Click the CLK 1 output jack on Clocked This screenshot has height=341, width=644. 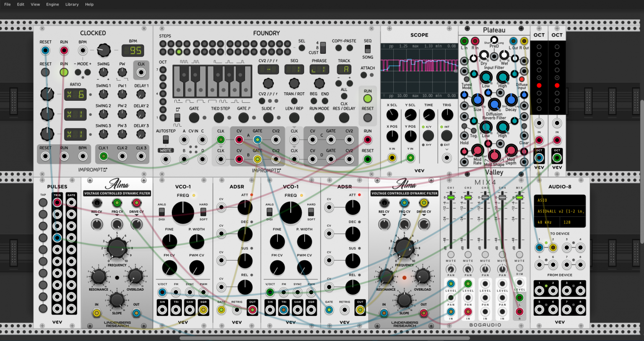(104, 156)
